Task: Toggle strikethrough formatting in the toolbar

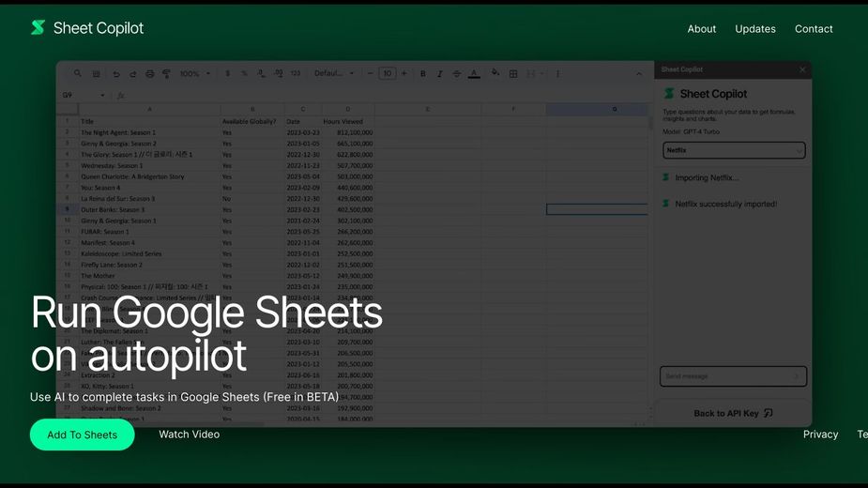Action: pos(457,73)
